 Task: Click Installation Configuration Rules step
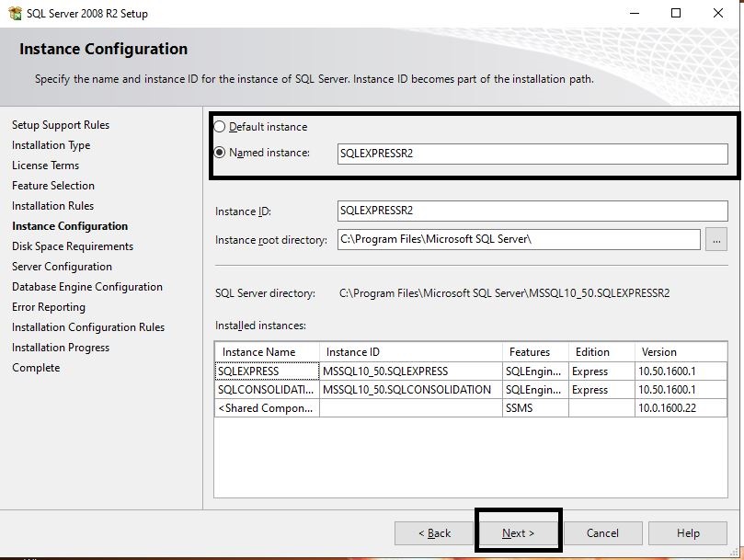click(88, 327)
